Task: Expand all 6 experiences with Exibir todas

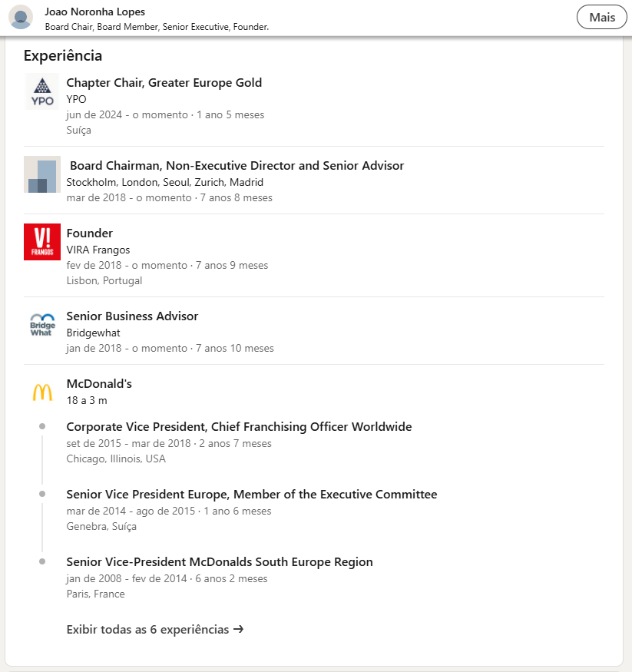Action: [147, 630]
